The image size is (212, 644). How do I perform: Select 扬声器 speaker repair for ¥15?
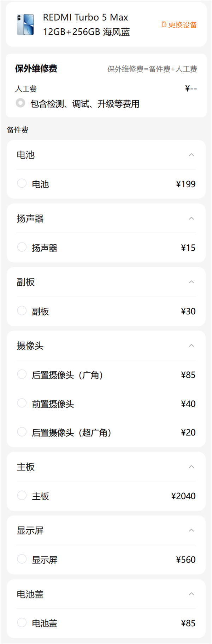coord(22,247)
